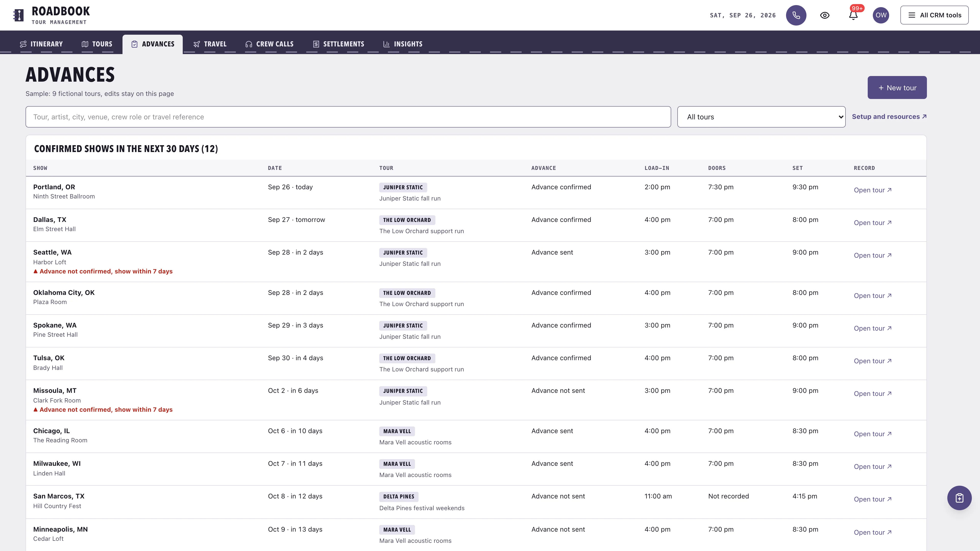Expand the All tours filter dropdown
Viewport: 980px width, 551px height.
click(761, 117)
